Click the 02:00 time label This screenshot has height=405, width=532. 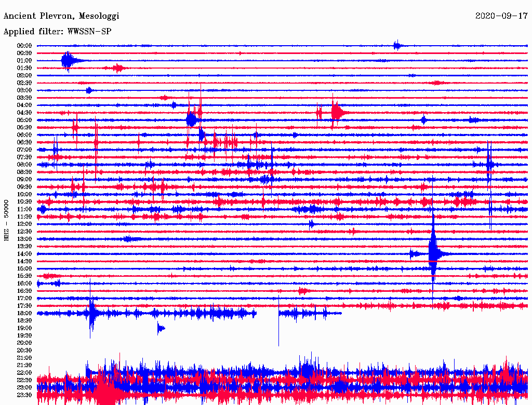24,76
